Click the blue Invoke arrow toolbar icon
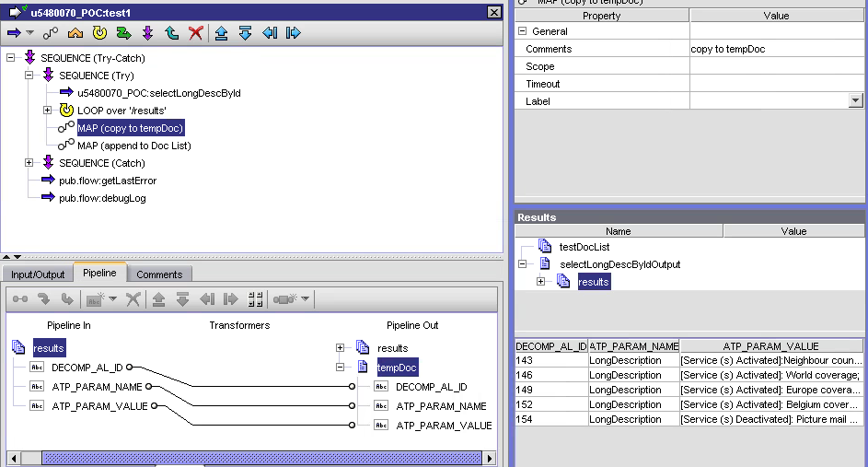Screen dimensions: 868x467 click(14, 33)
